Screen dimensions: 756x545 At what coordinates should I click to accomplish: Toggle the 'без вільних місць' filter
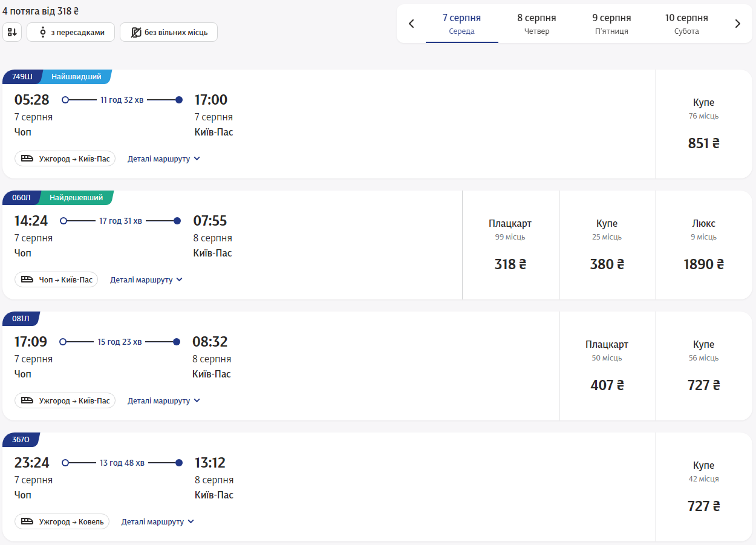coord(169,32)
